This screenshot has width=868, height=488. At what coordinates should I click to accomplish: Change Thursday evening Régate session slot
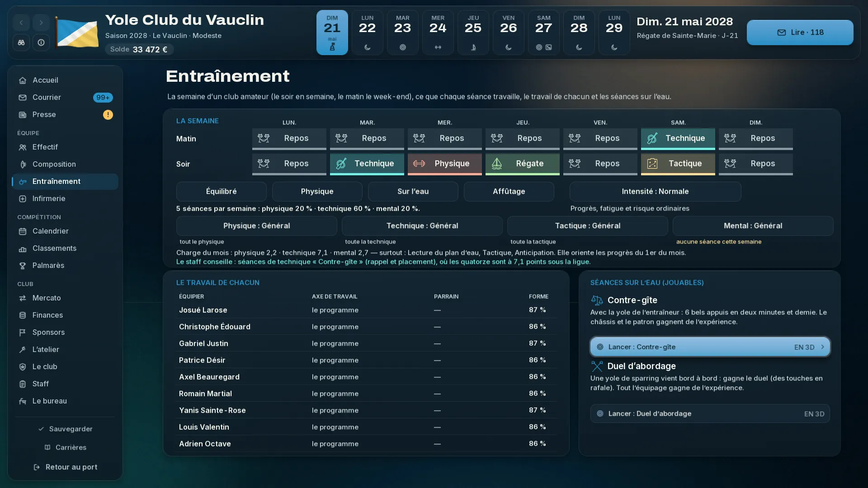click(x=523, y=164)
